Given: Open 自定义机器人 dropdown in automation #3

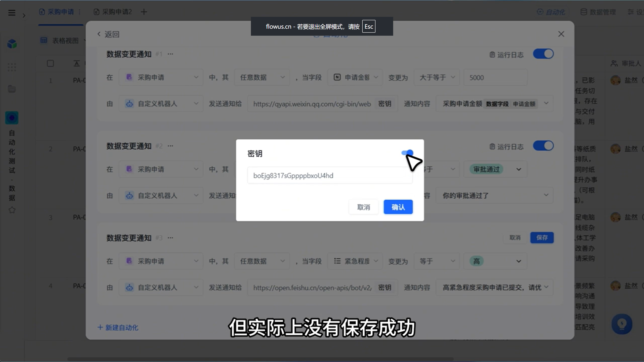Looking at the screenshot, I should pos(161,287).
